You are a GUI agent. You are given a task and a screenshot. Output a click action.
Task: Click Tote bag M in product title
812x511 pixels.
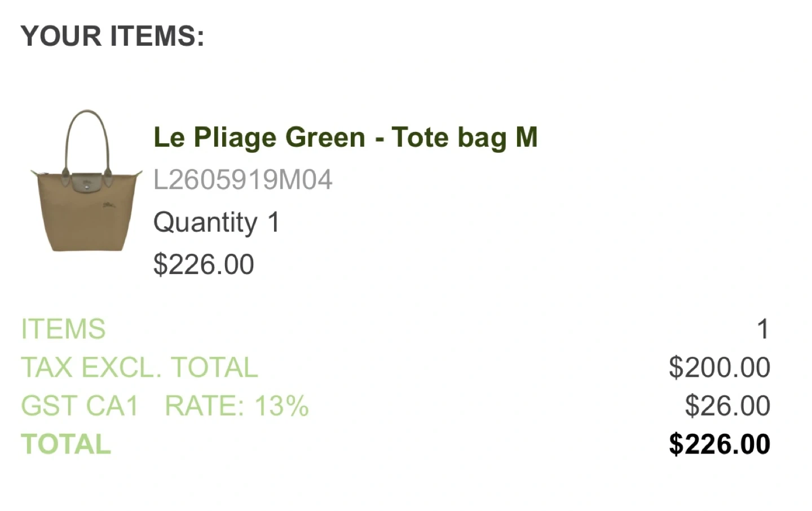tap(465, 137)
